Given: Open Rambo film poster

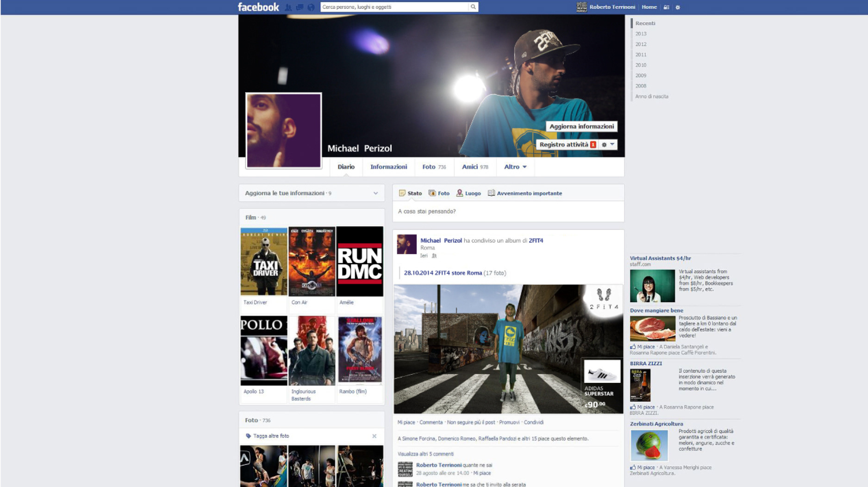Looking at the screenshot, I should click(x=360, y=351).
